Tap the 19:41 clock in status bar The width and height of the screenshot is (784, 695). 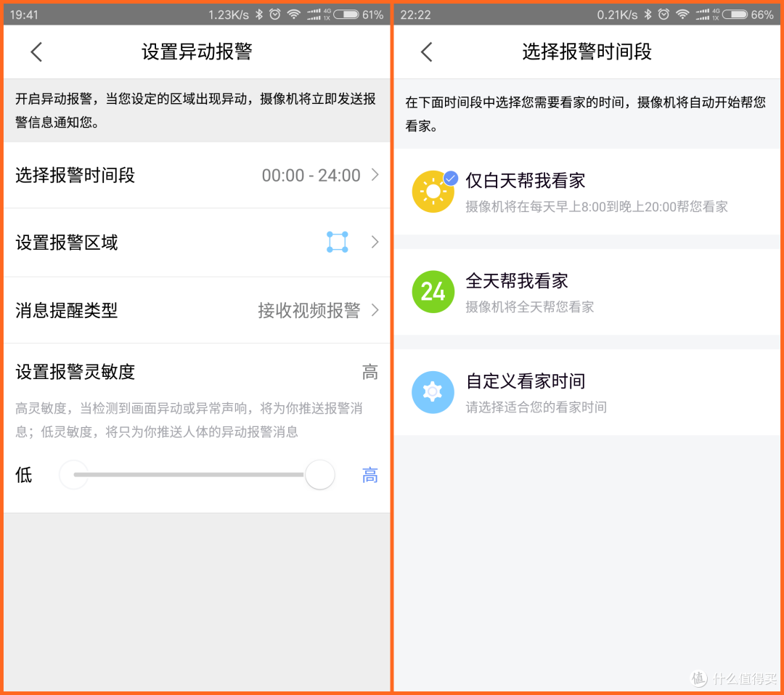24,15
